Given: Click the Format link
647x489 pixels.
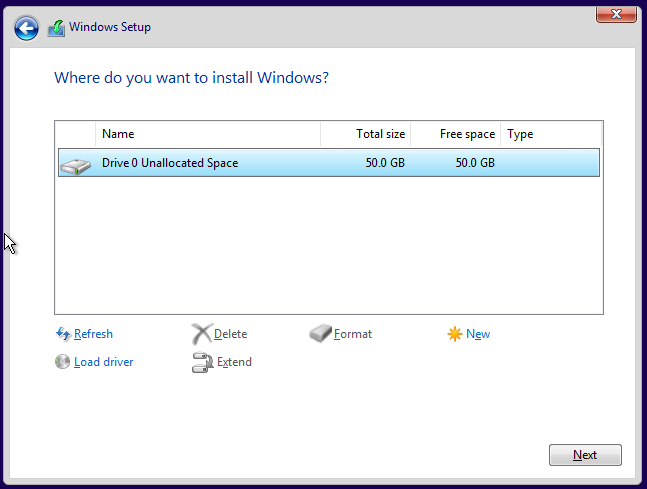Looking at the screenshot, I should 353,334.
